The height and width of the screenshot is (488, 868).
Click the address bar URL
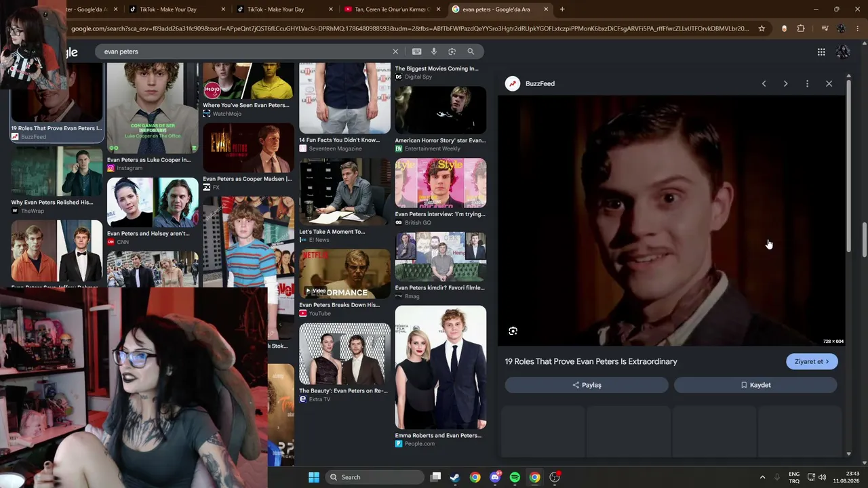(410, 28)
